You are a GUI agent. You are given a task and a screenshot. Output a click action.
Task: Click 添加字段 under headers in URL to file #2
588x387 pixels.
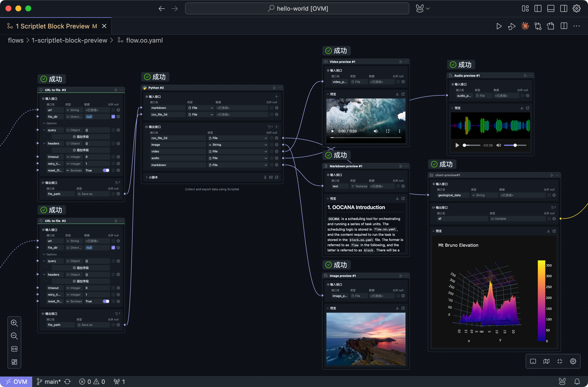(x=81, y=281)
